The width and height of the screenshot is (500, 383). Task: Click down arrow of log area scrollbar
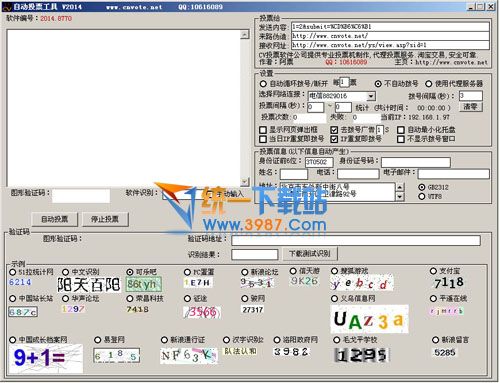pyautogui.click(x=245, y=182)
